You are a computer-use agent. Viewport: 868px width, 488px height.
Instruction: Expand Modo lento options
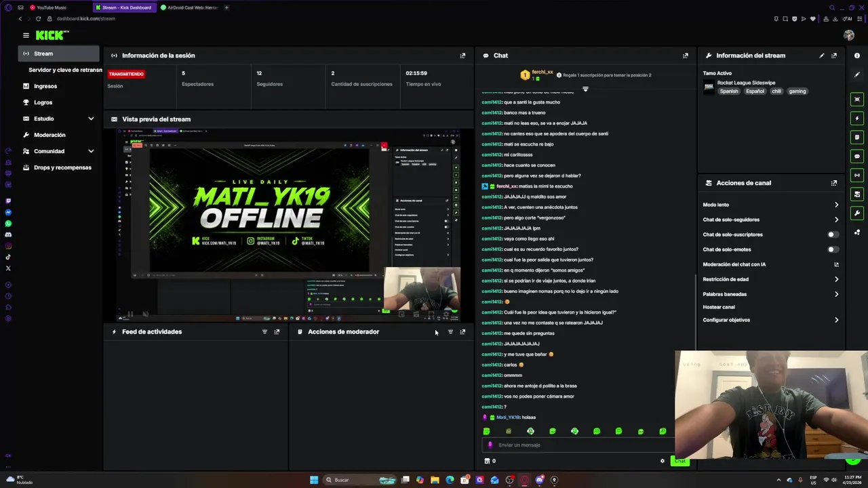tap(836, 205)
